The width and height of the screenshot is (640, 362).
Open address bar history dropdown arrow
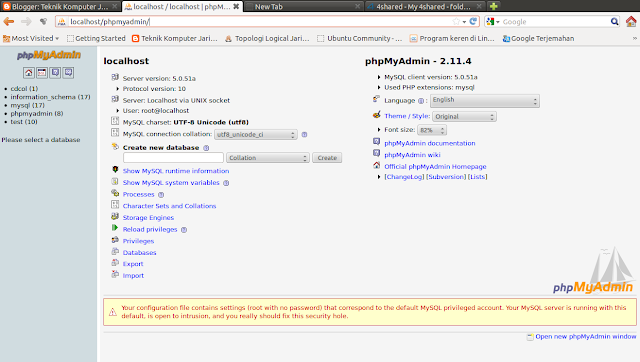464,22
